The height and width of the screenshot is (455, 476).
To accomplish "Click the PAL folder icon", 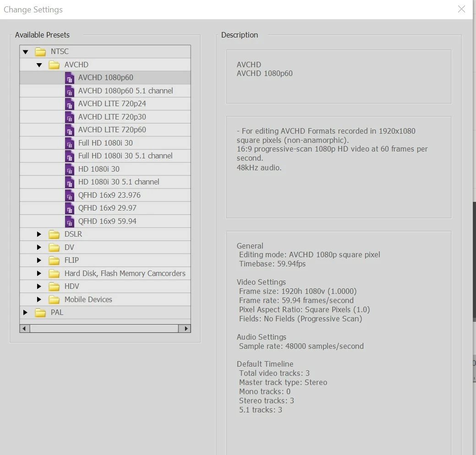I will 40,313.
